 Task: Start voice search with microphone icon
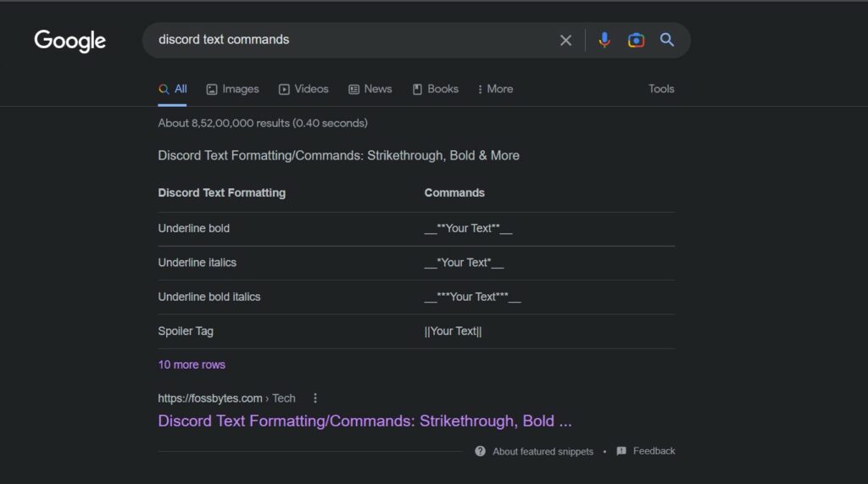[604, 40]
